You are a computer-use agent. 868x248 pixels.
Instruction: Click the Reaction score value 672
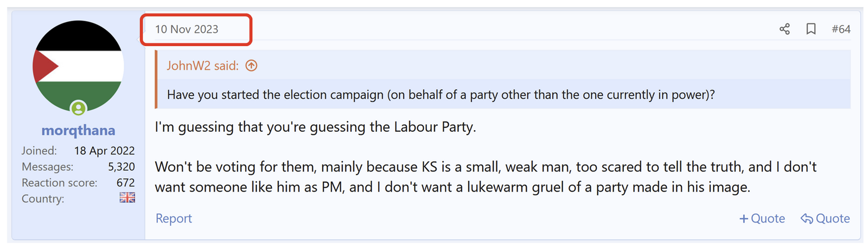(125, 182)
